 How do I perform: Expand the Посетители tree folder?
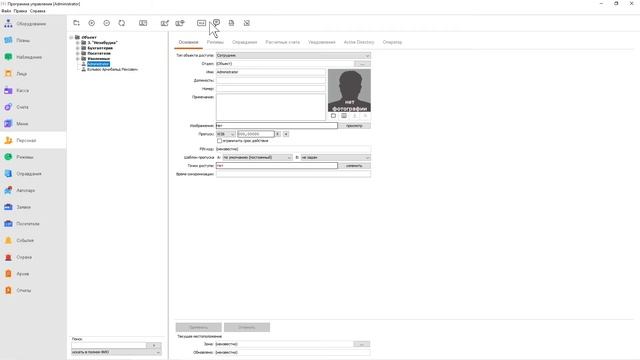(78, 53)
